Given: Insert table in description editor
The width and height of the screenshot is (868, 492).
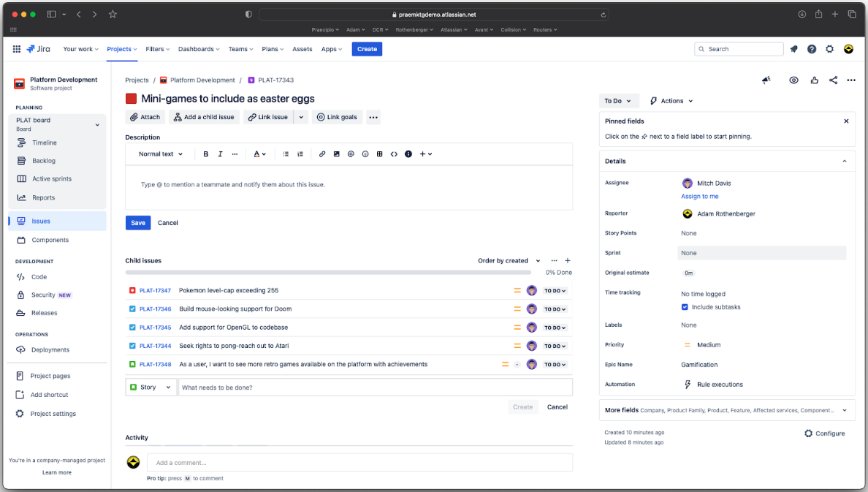Looking at the screenshot, I should pyautogui.click(x=380, y=154).
